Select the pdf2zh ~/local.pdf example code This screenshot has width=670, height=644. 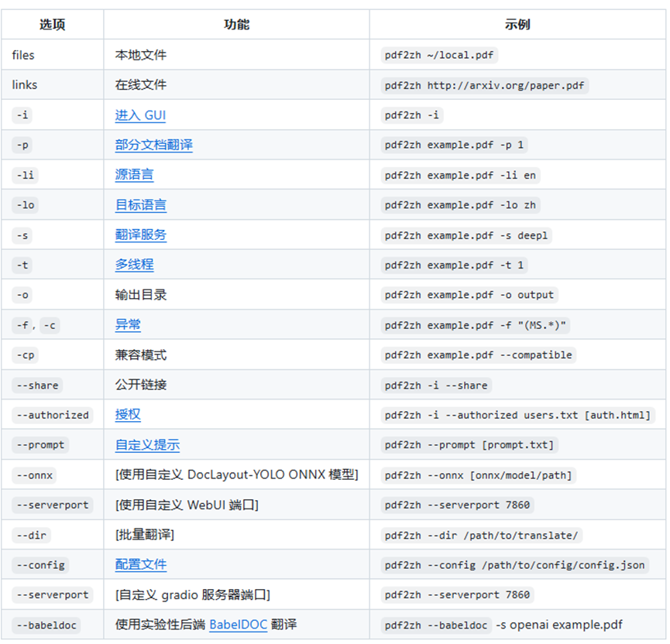tap(438, 55)
